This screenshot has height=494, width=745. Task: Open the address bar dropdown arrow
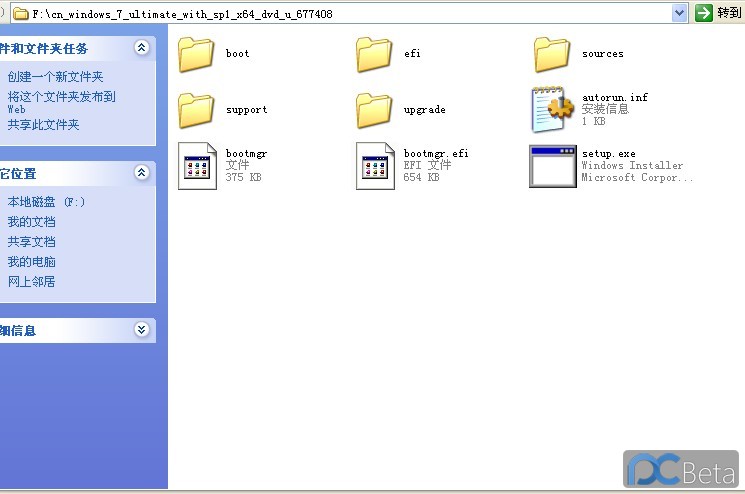(x=679, y=13)
